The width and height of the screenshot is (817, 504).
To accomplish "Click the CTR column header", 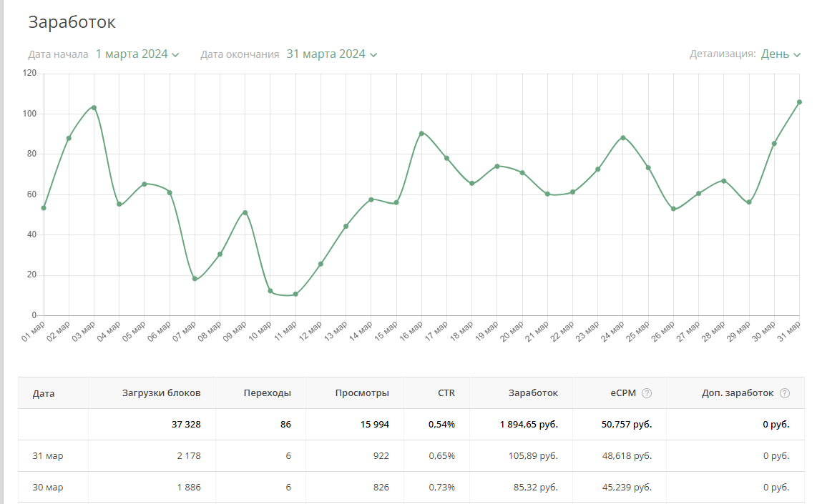I will pyautogui.click(x=446, y=393).
